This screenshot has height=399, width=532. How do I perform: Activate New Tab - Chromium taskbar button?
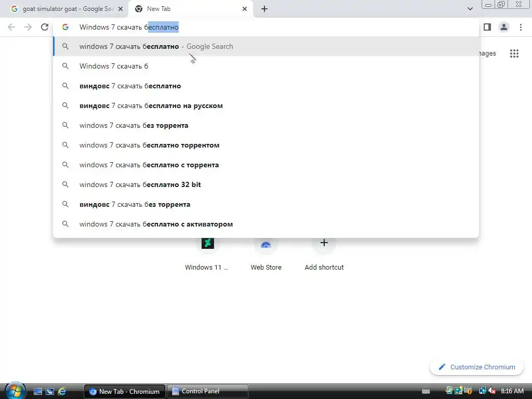[x=125, y=392]
